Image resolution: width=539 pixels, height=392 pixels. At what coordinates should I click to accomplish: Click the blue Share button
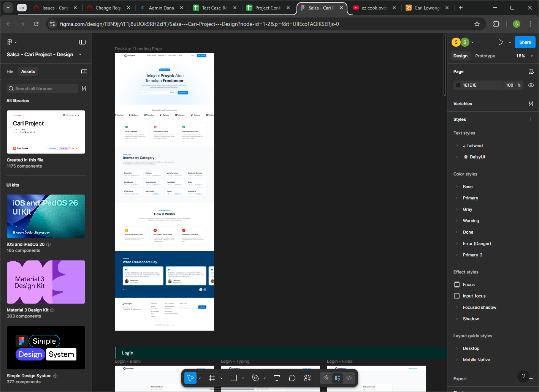(x=525, y=42)
